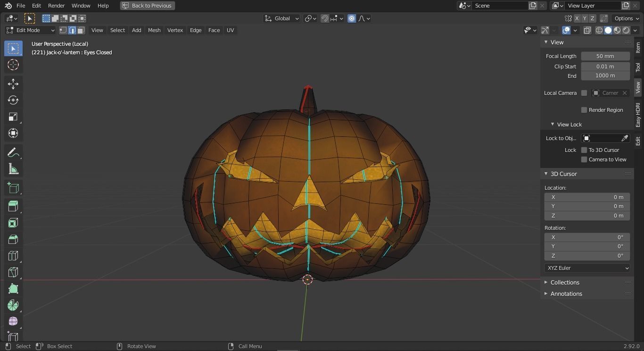
Task: Expand the Annotations panel
Action: coord(566,294)
